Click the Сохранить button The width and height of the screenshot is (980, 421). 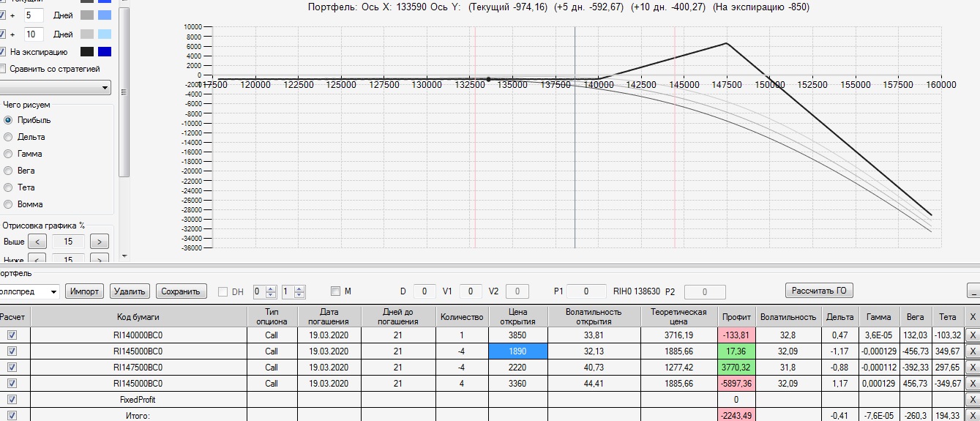tap(180, 291)
